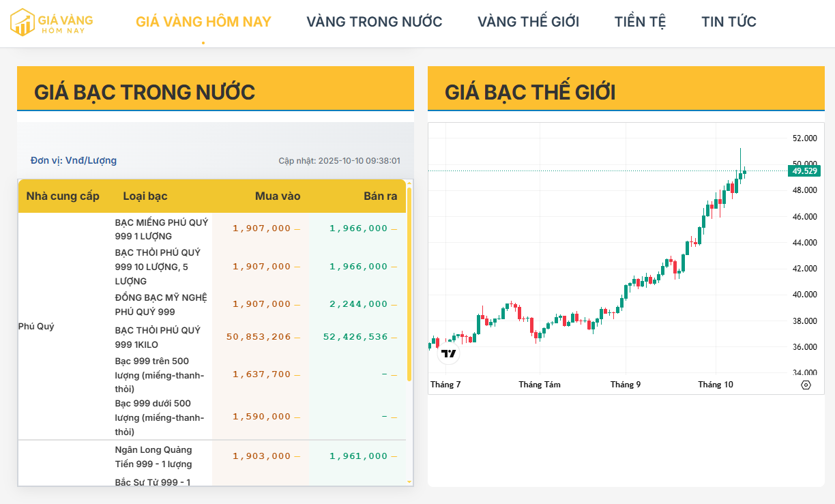Image resolution: width=835 pixels, height=504 pixels.
Task: Click the Loại bạc column header
Action: pos(145,196)
